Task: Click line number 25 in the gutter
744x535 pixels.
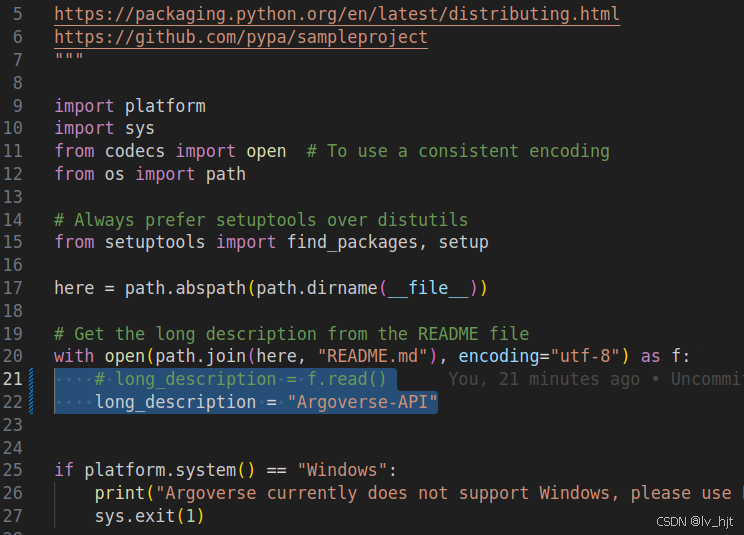Action: (13, 470)
